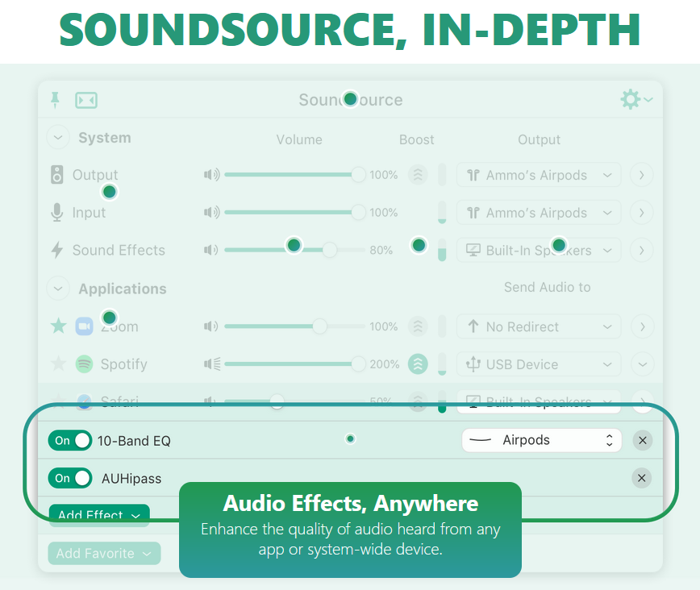Click the AUHipass effect label
Viewport: 700px width, 590px height.
[131, 479]
